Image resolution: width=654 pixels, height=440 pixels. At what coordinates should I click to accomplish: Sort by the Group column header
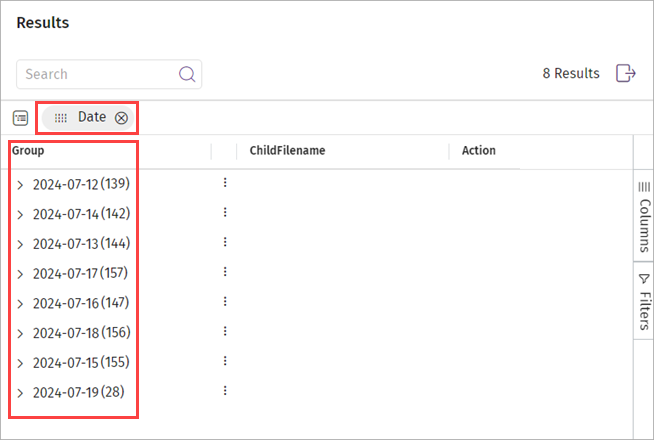(29, 151)
